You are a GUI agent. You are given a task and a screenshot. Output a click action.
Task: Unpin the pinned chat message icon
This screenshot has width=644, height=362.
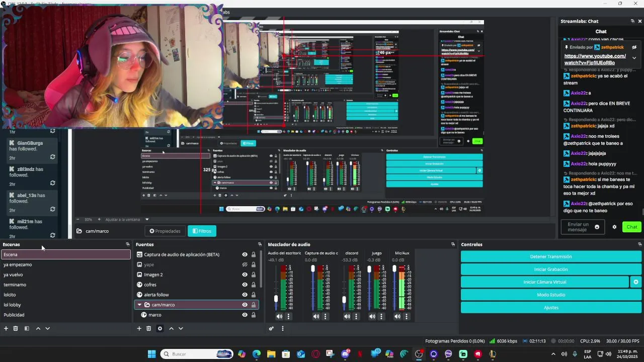(x=634, y=47)
